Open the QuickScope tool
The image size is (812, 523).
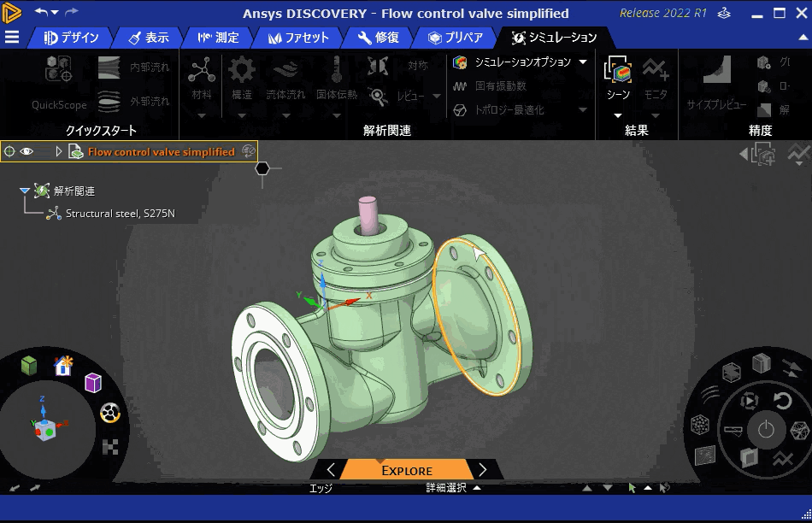[x=58, y=81]
